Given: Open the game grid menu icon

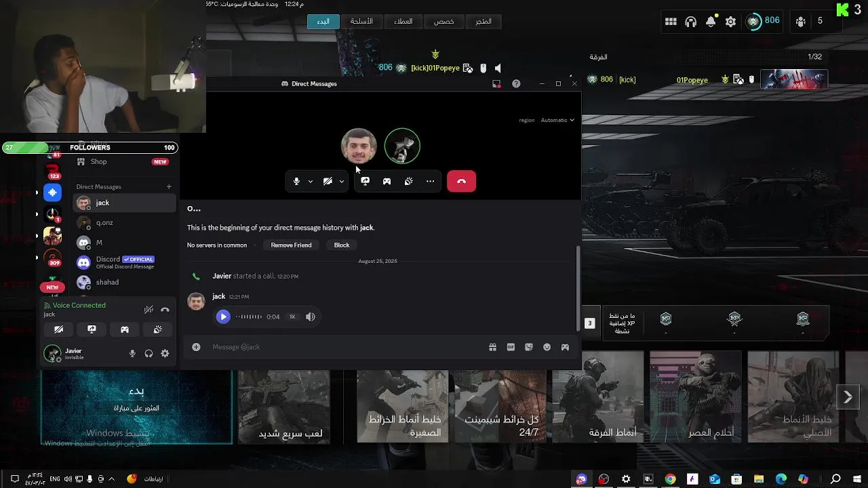Looking at the screenshot, I should click(x=671, y=22).
